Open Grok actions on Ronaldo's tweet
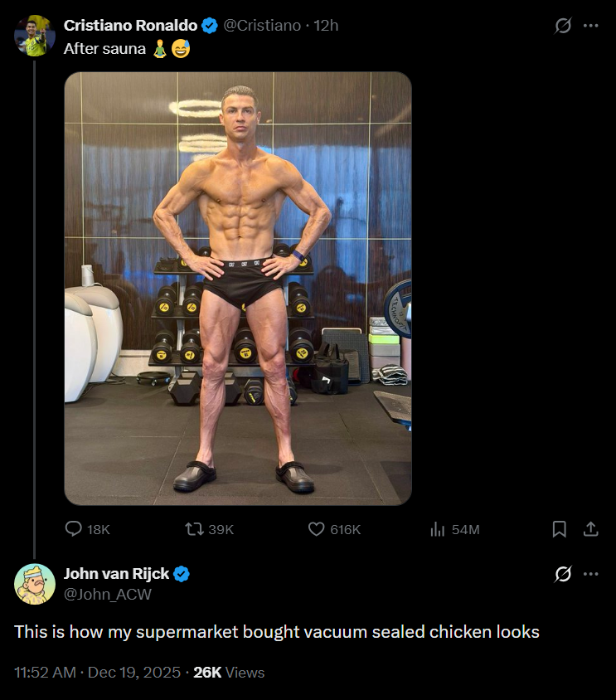The height and width of the screenshot is (700, 616). (x=564, y=25)
